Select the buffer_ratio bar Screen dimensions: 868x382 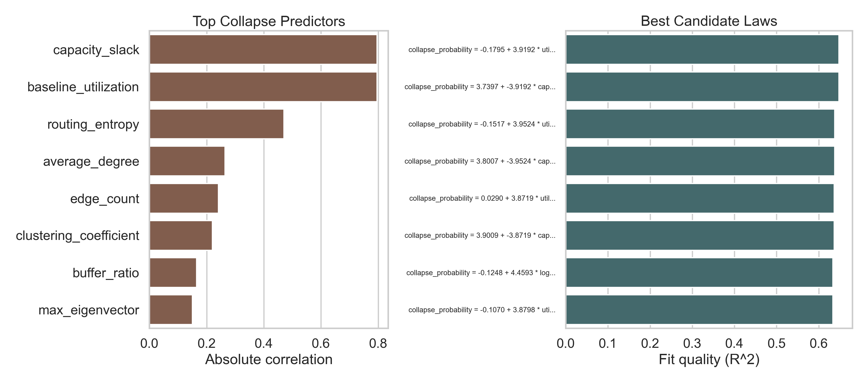173,272
